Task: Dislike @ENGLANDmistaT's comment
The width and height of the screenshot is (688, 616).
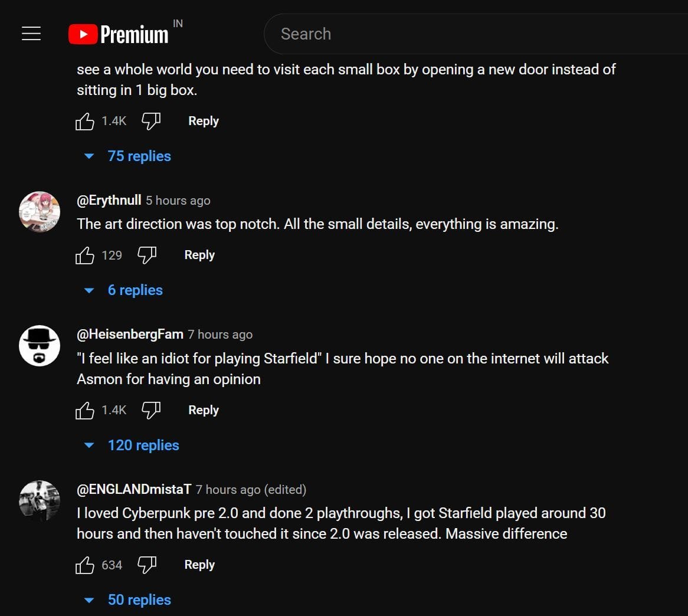Action: pos(146,565)
